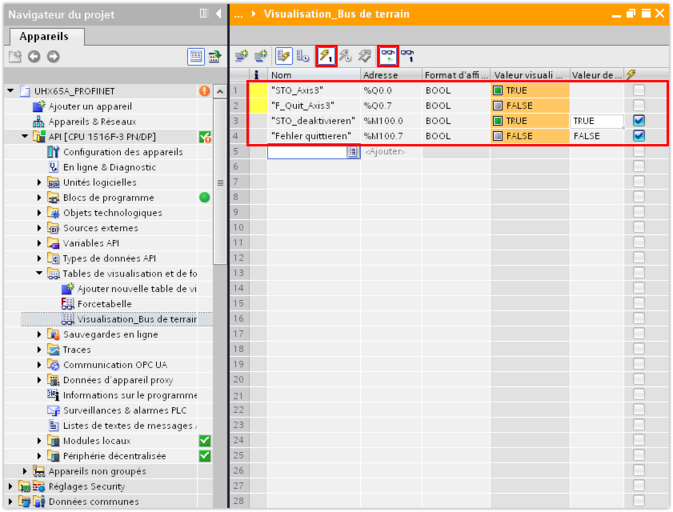The width and height of the screenshot is (673, 512).
Task: Click the empty Nom input field in row 5
Action: [307, 152]
